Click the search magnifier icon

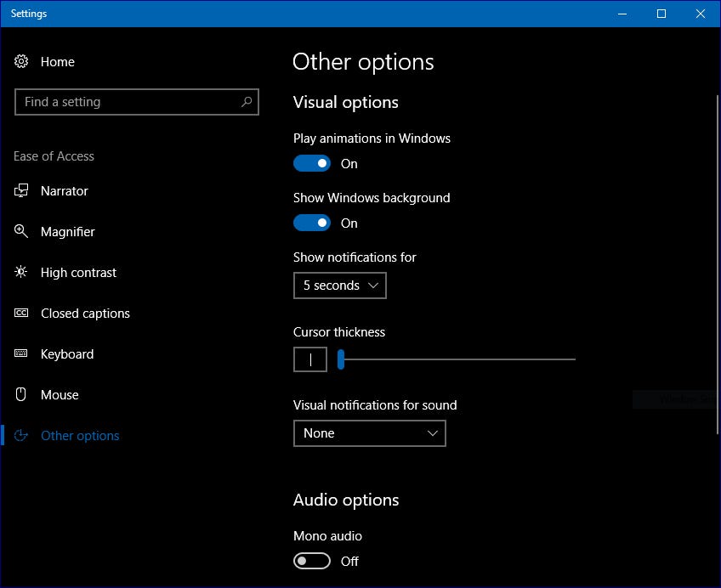click(247, 102)
